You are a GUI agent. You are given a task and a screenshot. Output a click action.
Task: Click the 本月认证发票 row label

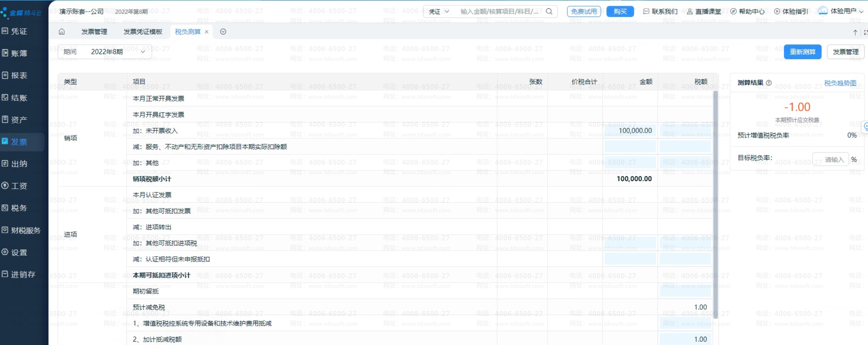click(x=152, y=195)
